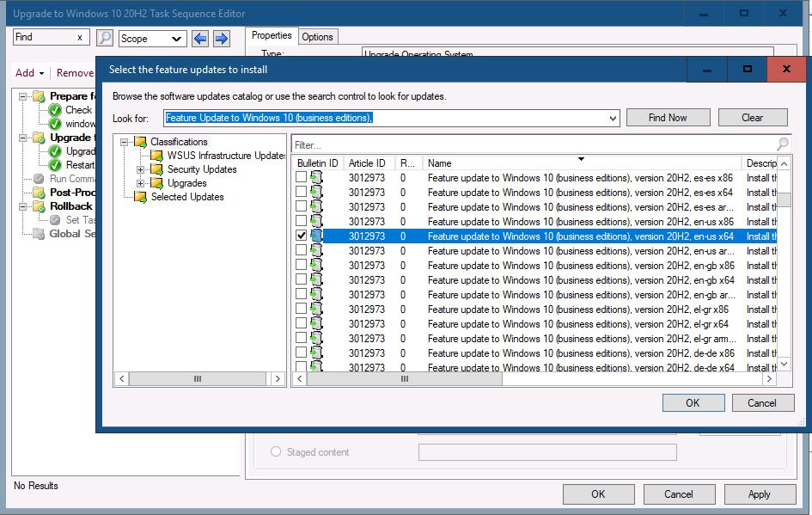Check the 20H2 el-gr x86 update checkbox
Image resolution: width=812 pixels, height=515 pixels.
click(x=301, y=309)
